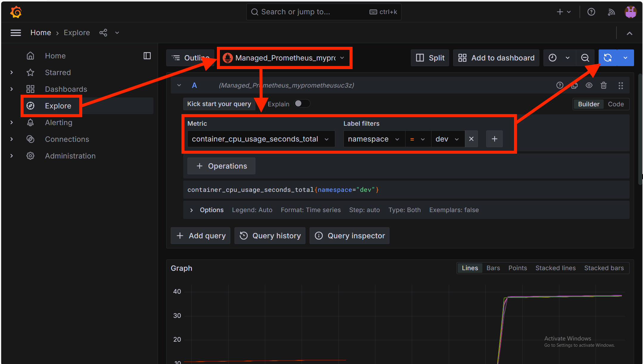Open Query inspector

click(350, 236)
